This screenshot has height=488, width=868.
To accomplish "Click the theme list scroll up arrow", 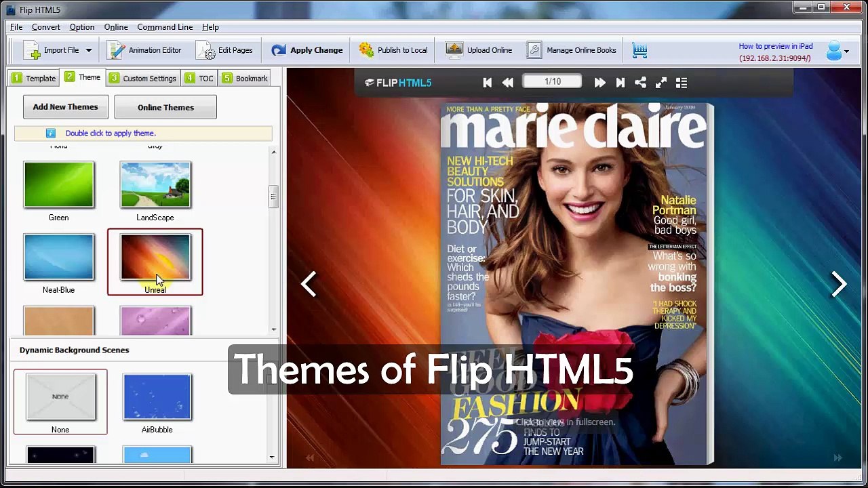I will tap(273, 152).
